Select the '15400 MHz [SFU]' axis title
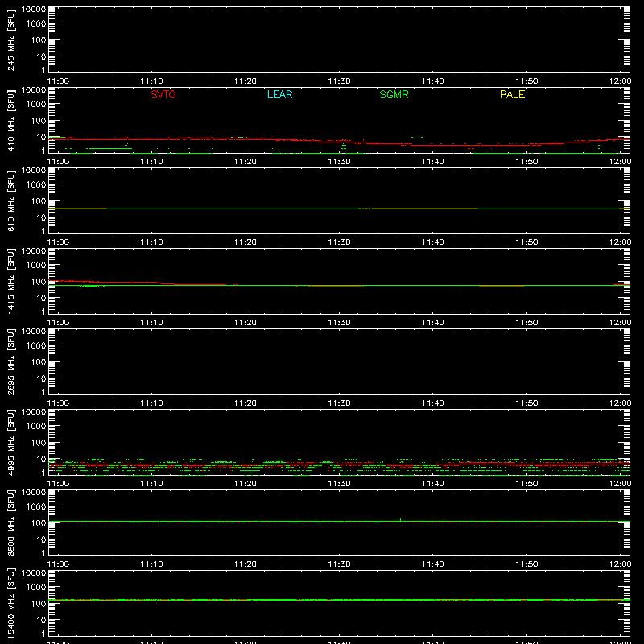Viewport: 644px width, 644px height. (x=10, y=603)
